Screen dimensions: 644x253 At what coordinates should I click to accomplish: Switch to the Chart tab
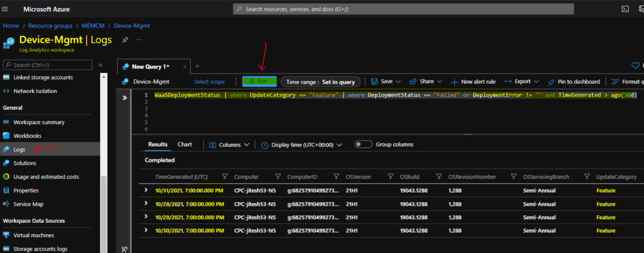tap(185, 145)
